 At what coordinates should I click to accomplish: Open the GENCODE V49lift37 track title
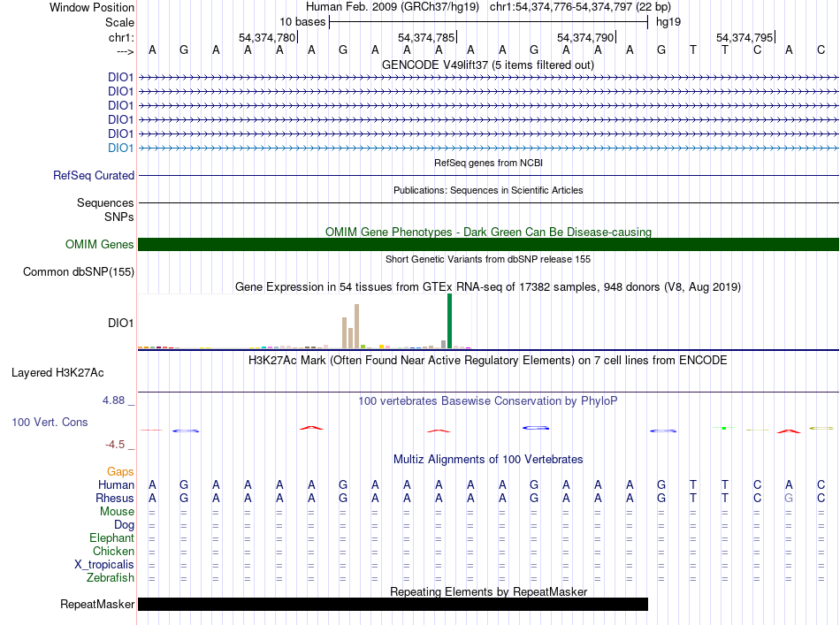click(x=488, y=65)
